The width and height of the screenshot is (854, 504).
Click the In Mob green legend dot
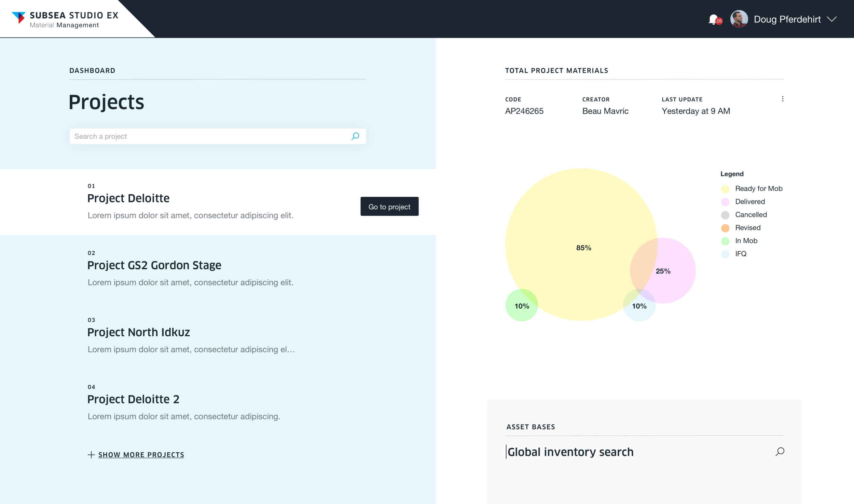tap(725, 241)
